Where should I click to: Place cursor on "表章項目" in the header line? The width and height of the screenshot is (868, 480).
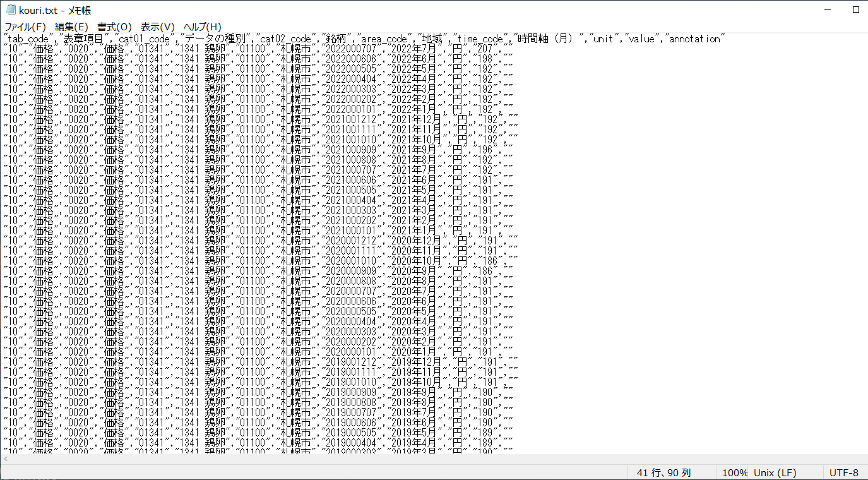[85, 39]
